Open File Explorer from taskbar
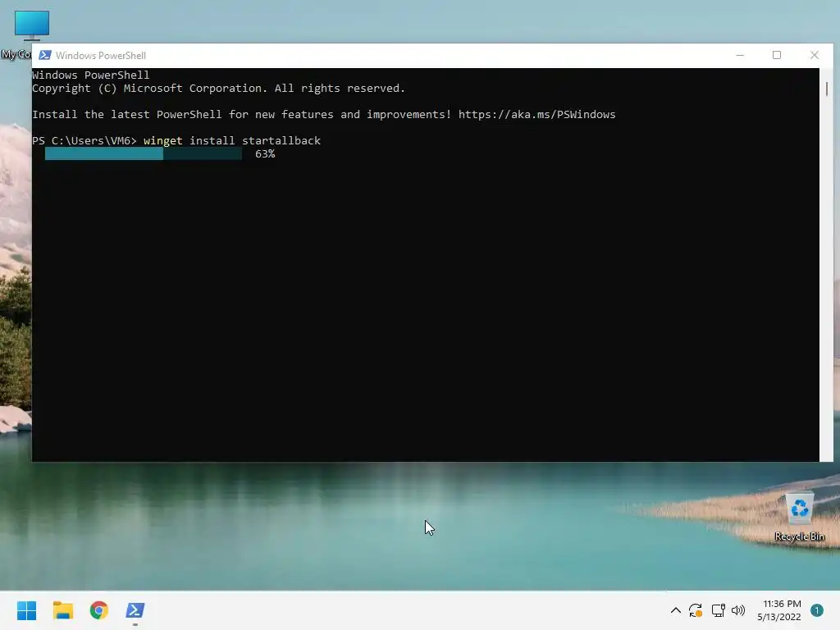The image size is (840, 630). click(62, 610)
